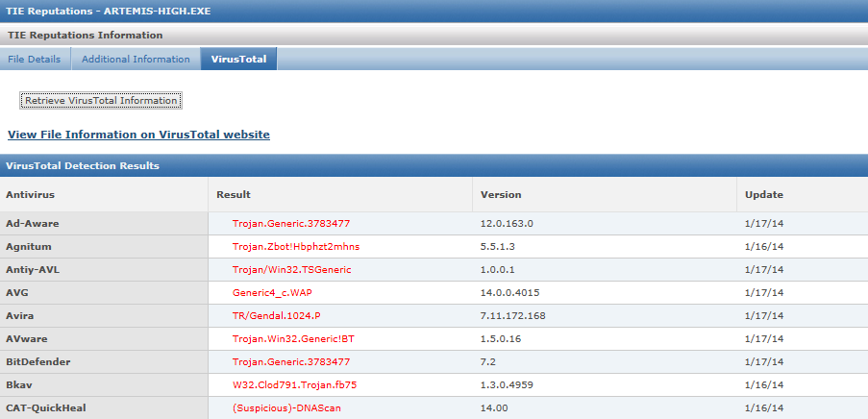Click Ad-Aware result Trojan.Generic.3783477
Image resolution: width=868 pixels, height=419 pixels.
[x=291, y=224]
